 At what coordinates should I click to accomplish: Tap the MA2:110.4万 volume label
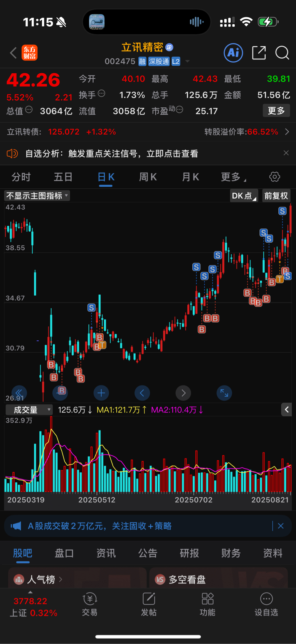[177, 410]
